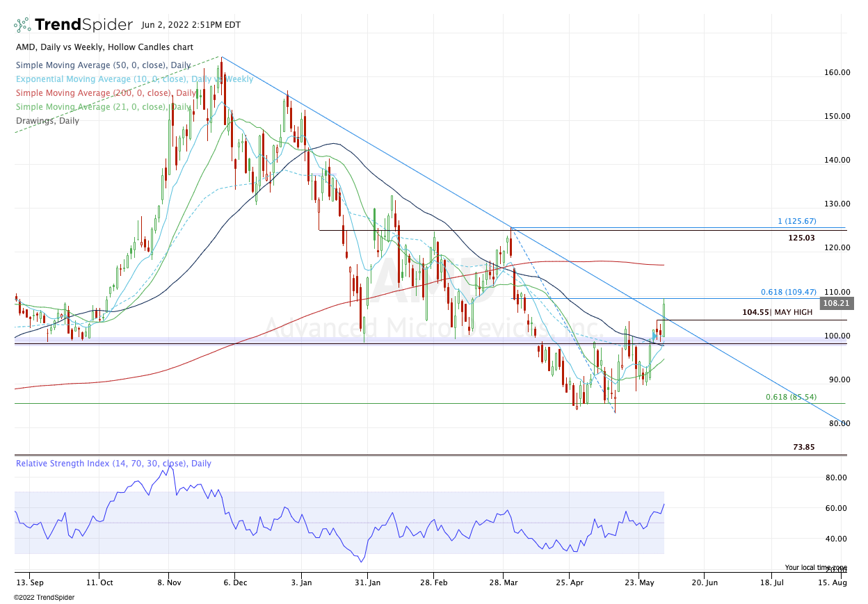
Task: Select the Simple Moving Average (21) legend entry
Action: click(x=102, y=106)
